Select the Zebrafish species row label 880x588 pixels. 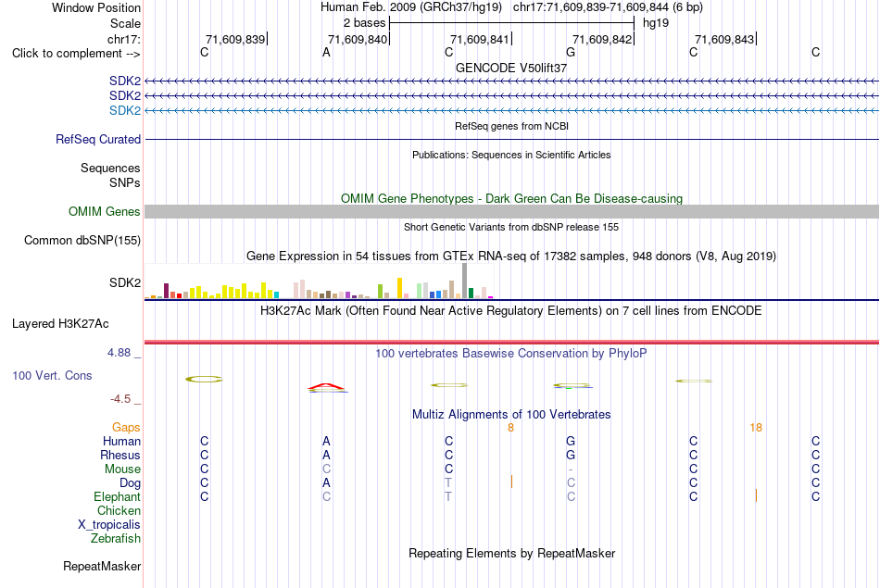click(x=116, y=538)
